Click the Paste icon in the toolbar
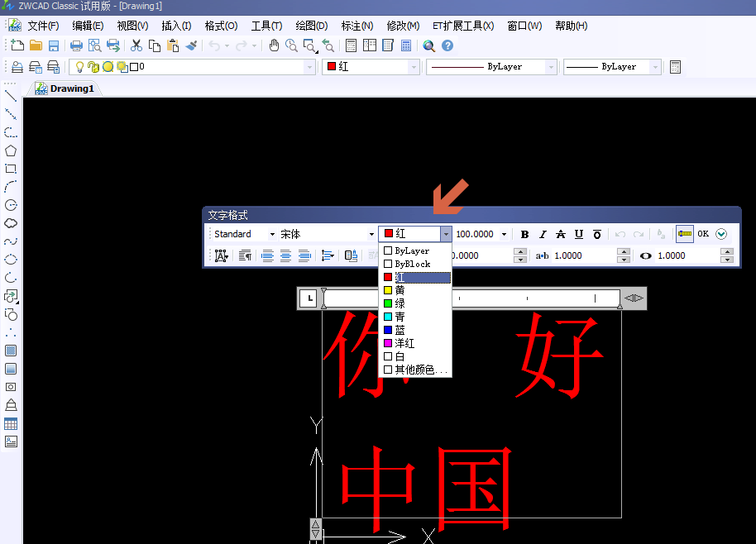The width and height of the screenshot is (756, 544). coord(171,45)
